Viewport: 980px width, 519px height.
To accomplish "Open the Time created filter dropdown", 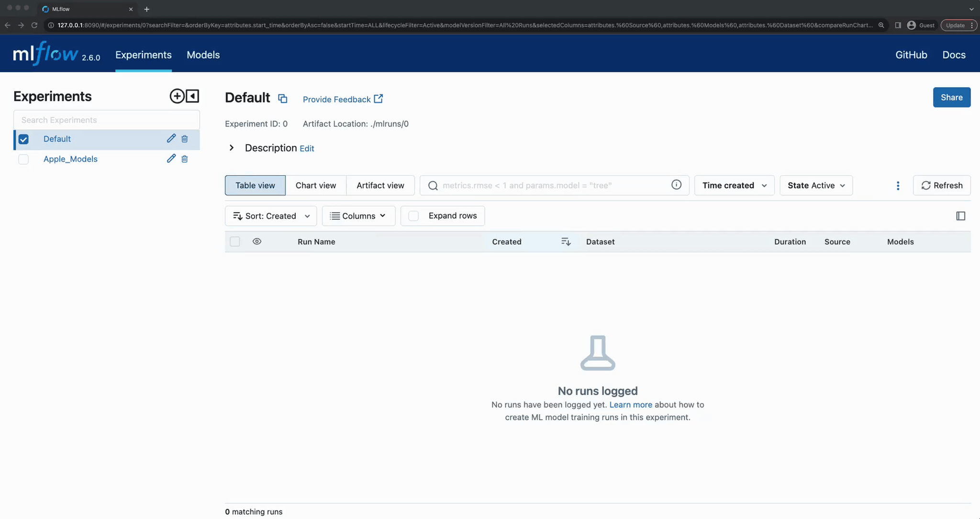I will pos(734,185).
